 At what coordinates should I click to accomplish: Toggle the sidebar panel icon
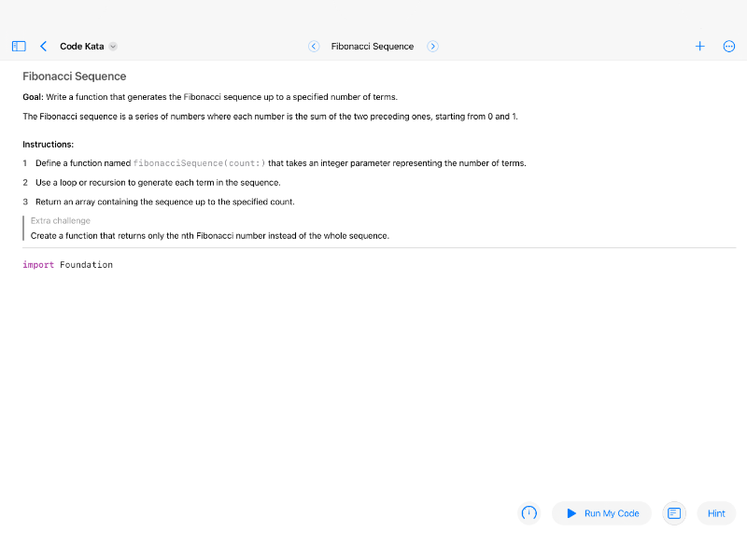click(x=19, y=46)
